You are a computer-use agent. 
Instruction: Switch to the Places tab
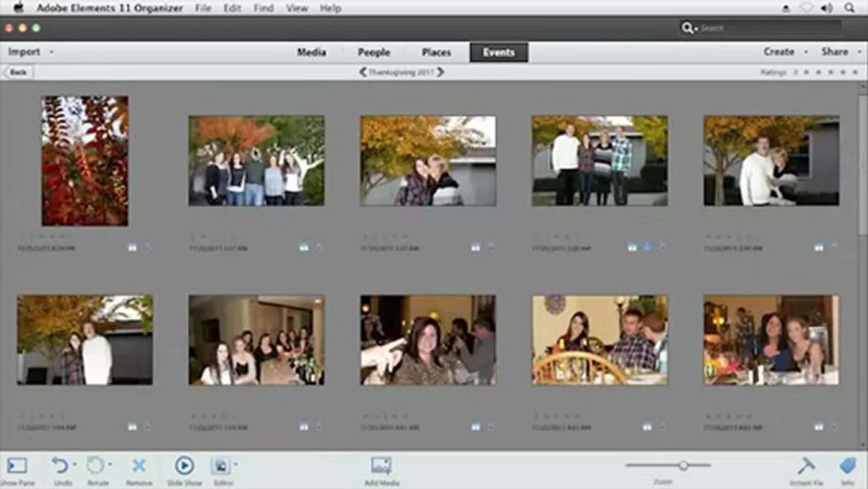(x=436, y=52)
